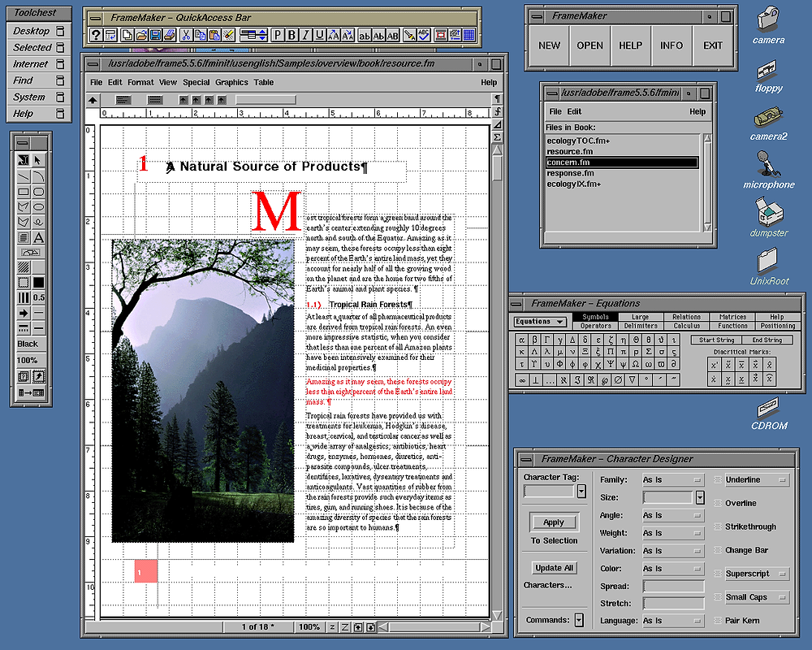Switch to the Relations tab in Equations
This screenshot has width=812, height=650.
click(x=687, y=317)
